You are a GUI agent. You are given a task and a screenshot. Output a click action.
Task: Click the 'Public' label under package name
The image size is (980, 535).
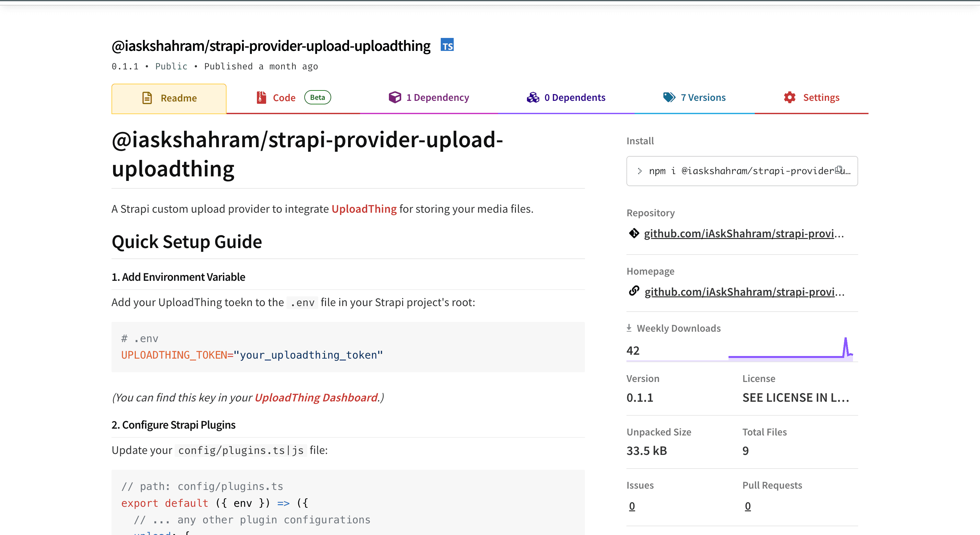(171, 66)
